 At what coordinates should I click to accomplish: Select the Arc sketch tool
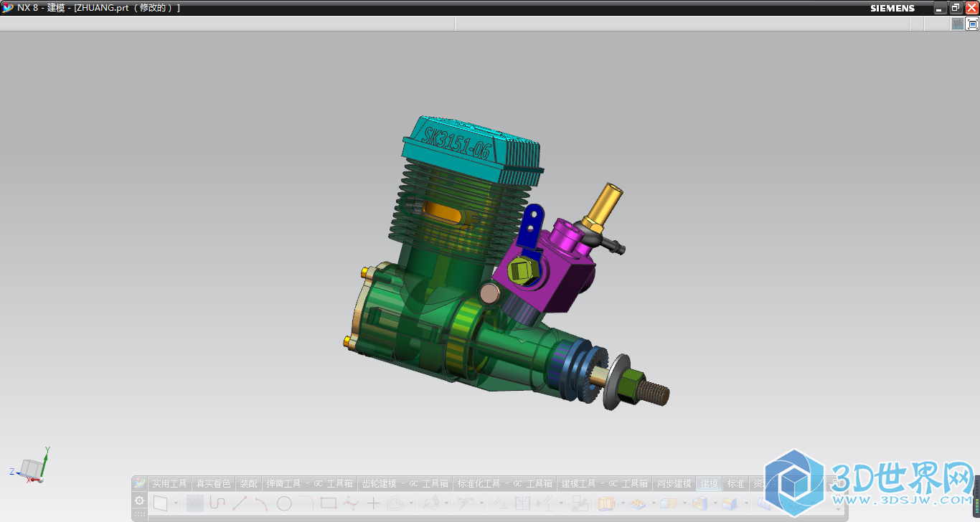point(261,503)
